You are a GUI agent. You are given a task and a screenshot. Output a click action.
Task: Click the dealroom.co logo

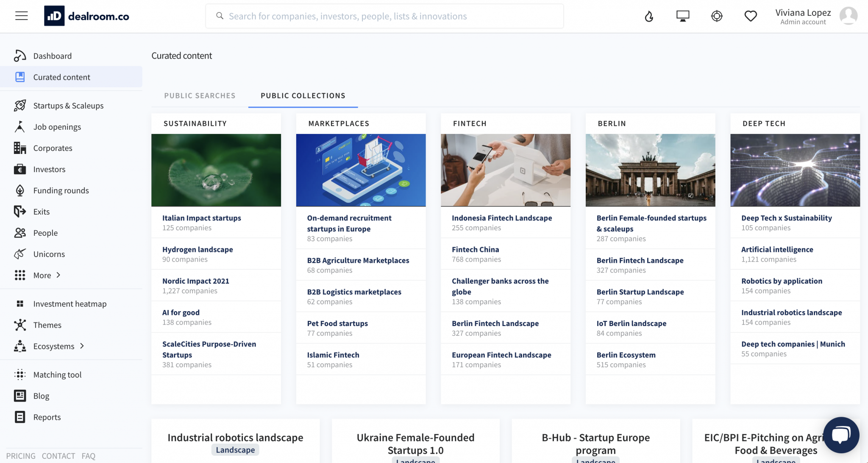pyautogui.click(x=87, y=16)
